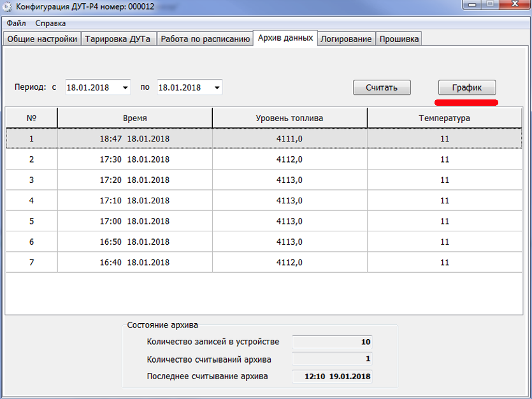Click the Температура column header

(445, 118)
